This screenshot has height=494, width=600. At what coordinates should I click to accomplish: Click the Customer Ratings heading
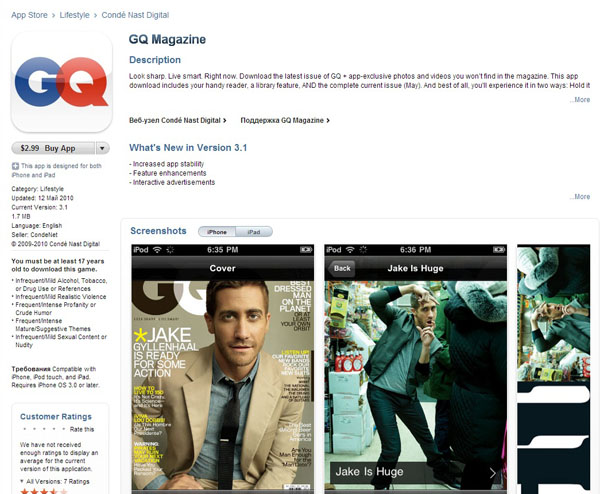point(56,417)
